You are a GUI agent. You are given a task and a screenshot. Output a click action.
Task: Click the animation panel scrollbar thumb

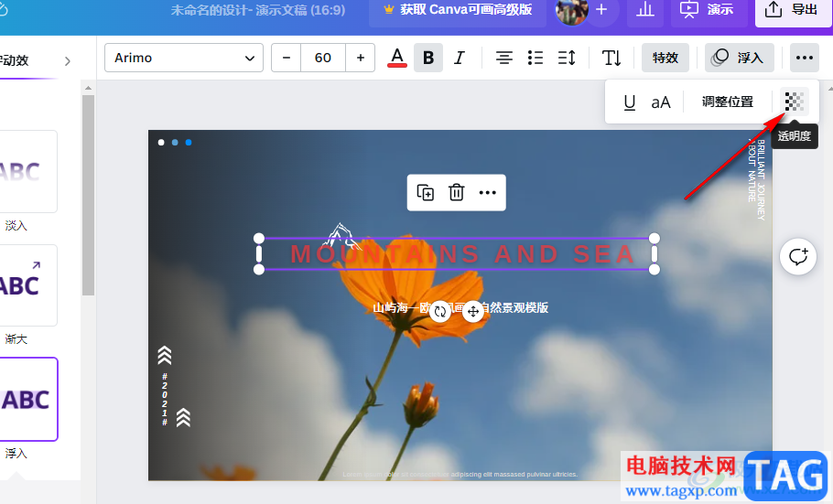[x=88, y=195]
